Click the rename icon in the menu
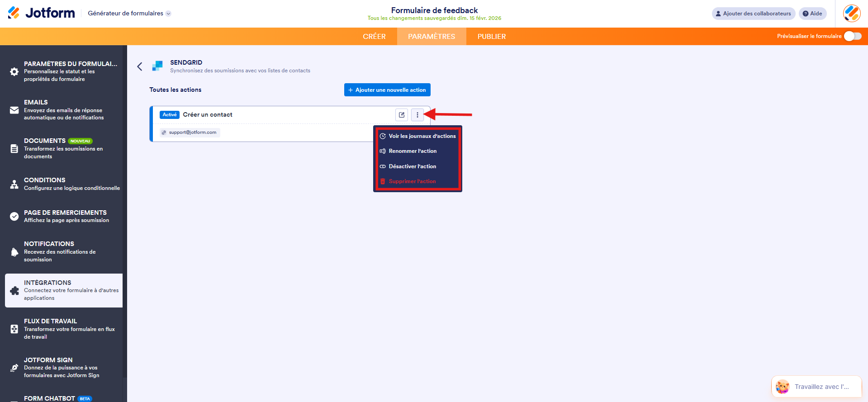 (383, 151)
